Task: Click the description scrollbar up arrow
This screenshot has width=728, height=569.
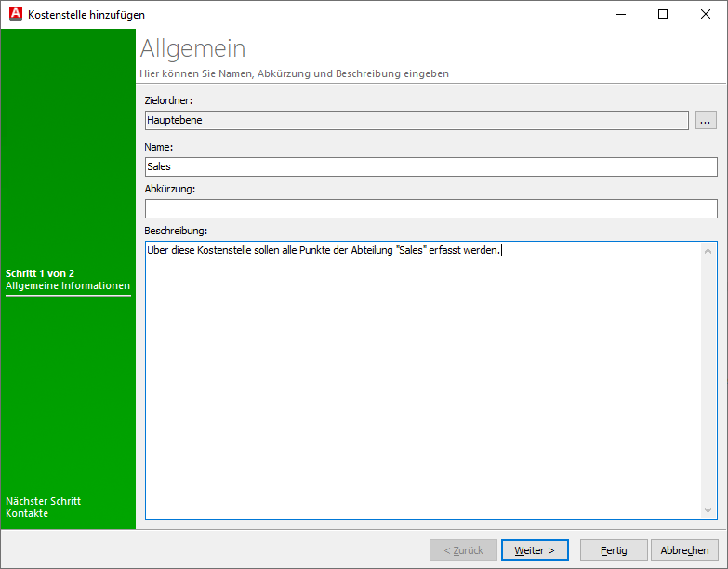Action: pos(709,251)
